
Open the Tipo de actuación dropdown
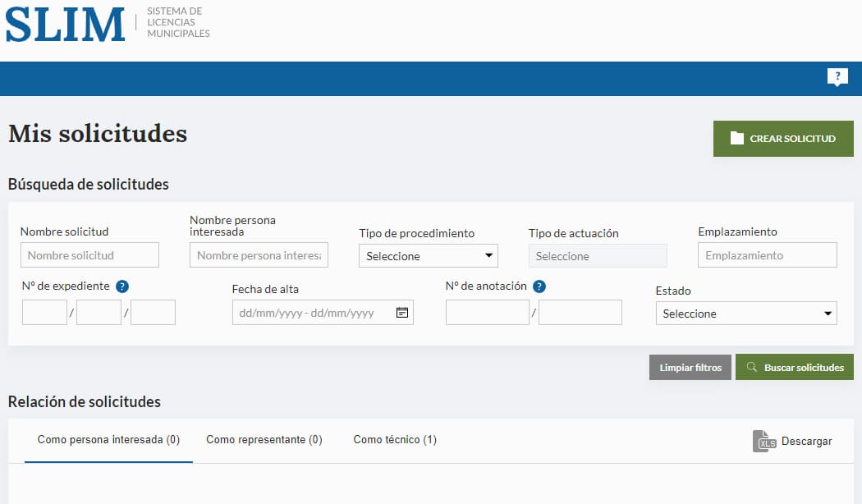[x=598, y=256]
